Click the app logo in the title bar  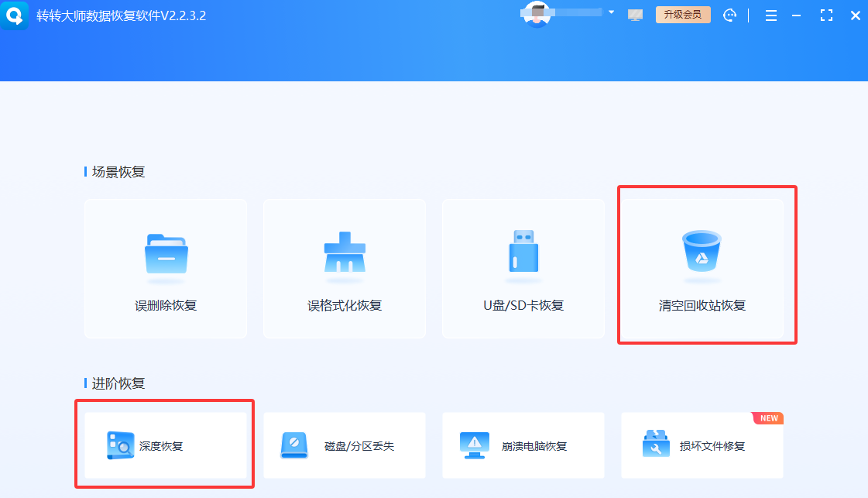(x=14, y=15)
